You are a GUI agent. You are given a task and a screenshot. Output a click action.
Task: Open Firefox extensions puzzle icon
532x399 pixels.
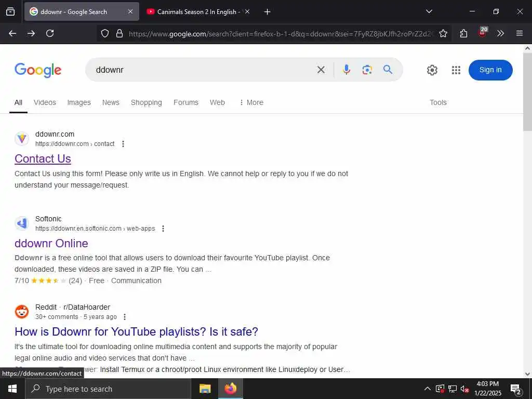tap(464, 33)
